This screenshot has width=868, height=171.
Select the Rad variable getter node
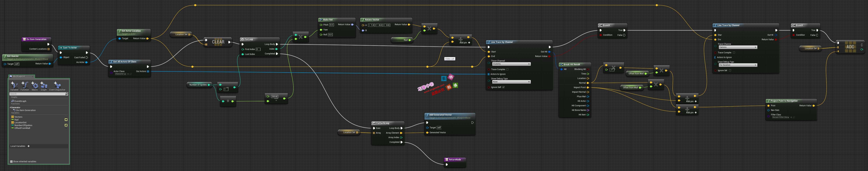(402, 40)
